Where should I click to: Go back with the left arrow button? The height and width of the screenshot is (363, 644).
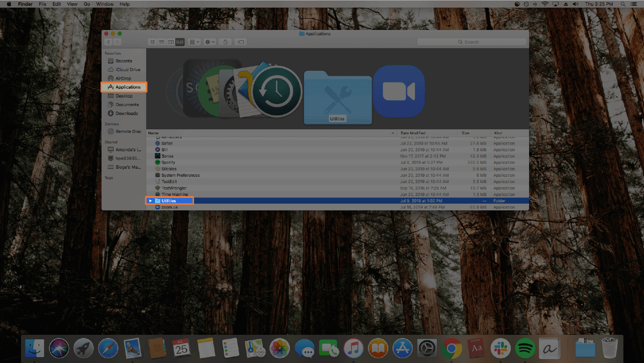pos(108,42)
